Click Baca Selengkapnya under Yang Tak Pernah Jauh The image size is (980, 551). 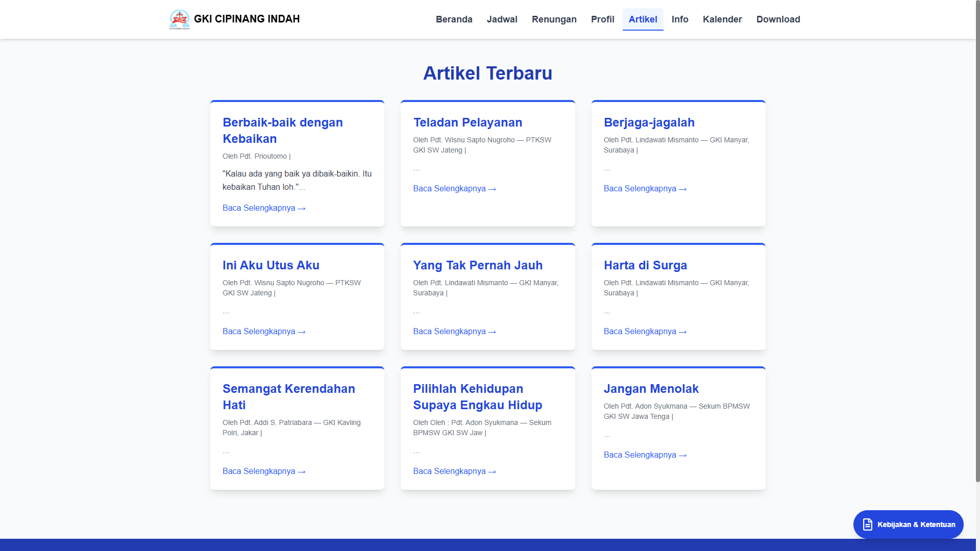(x=454, y=332)
